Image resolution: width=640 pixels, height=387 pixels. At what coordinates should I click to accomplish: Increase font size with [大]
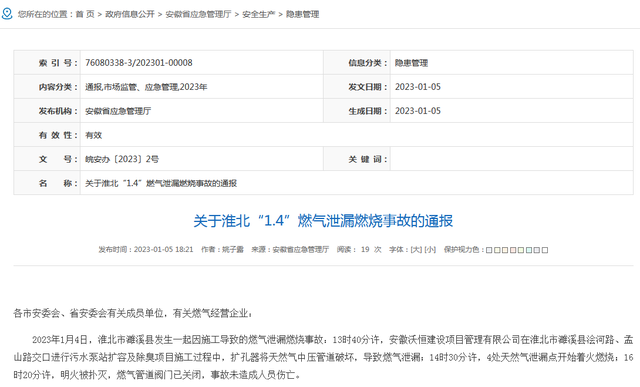click(x=416, y=249)
